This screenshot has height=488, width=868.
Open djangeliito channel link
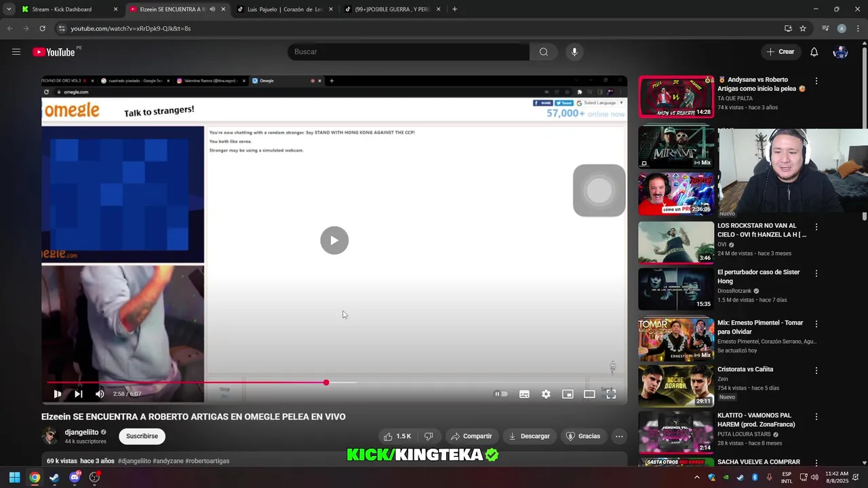point(81,432)
